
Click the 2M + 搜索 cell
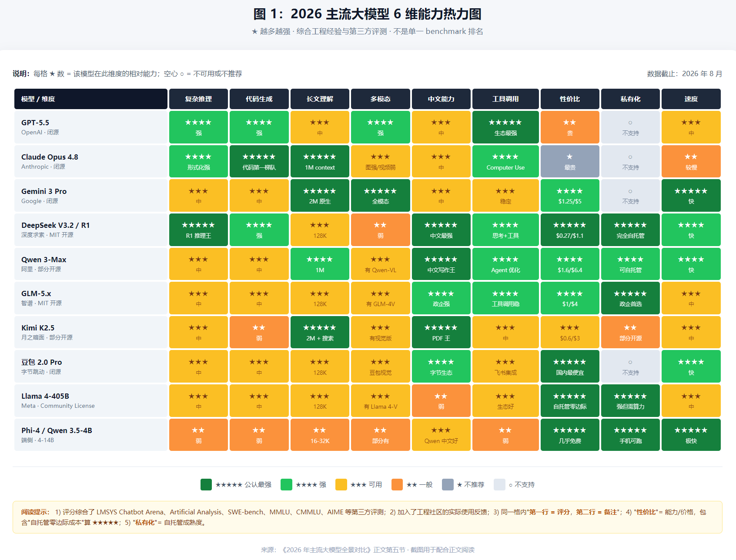pyautogui.click(x=320, y=332)
